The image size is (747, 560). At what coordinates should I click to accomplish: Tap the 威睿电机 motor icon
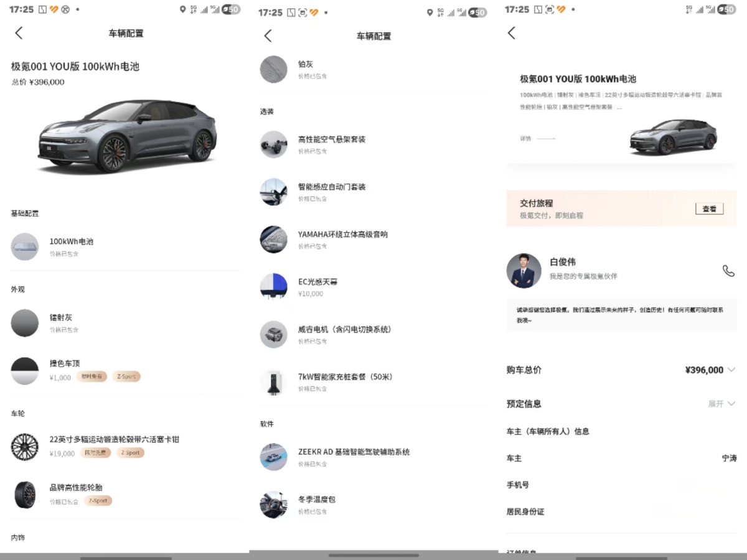(273, 335)
